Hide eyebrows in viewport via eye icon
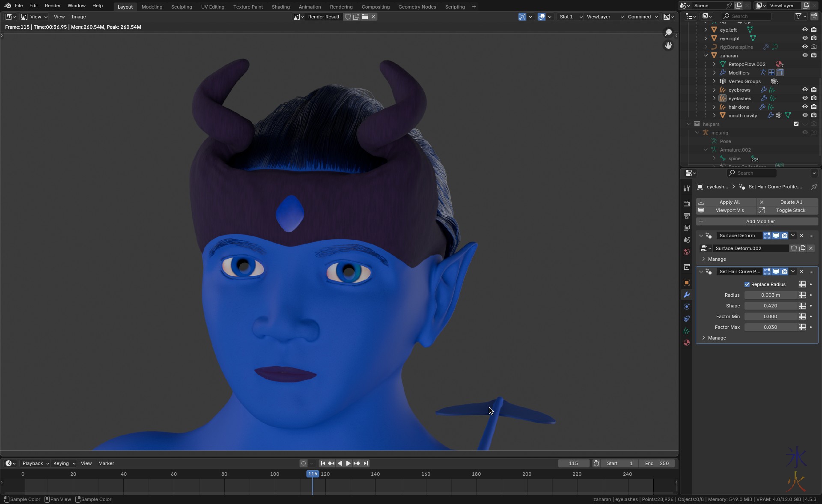822x504 pixels. [x=805, y=90]
